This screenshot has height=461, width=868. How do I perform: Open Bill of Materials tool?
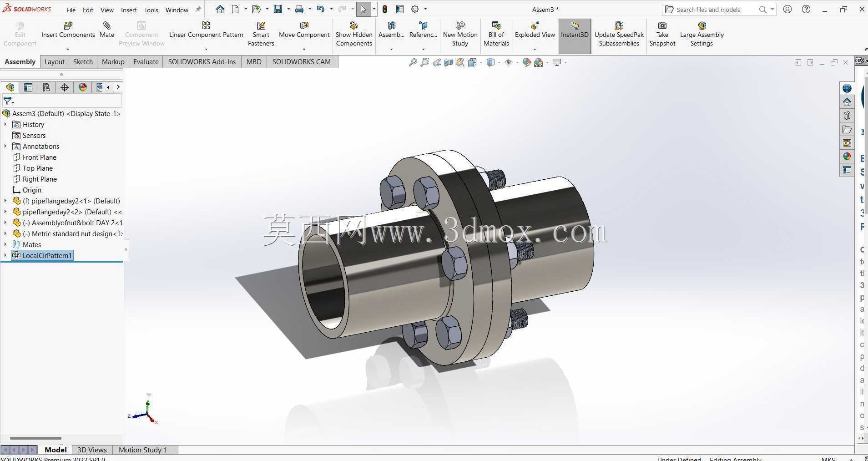pos(496,34)
